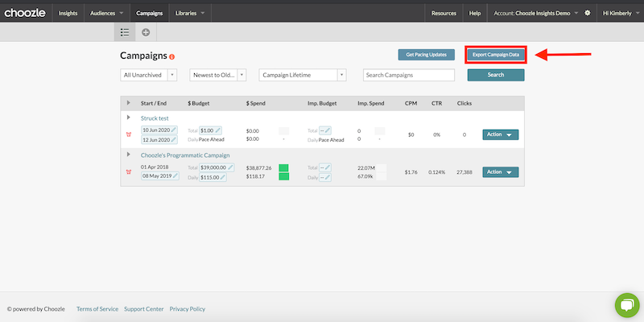Open the Campaign Lifetime date range dropdown
Screen dimensions: 644x322
(303, 75)
